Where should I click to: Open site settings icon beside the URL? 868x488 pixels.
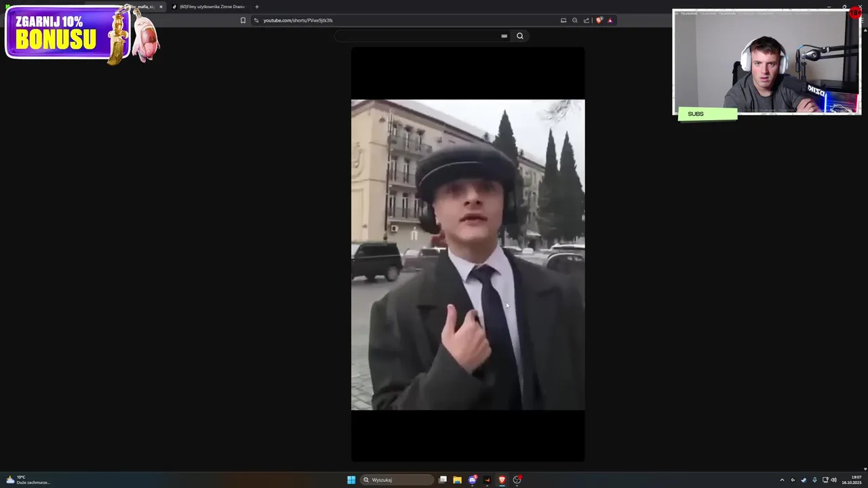(x=256, y=20)
